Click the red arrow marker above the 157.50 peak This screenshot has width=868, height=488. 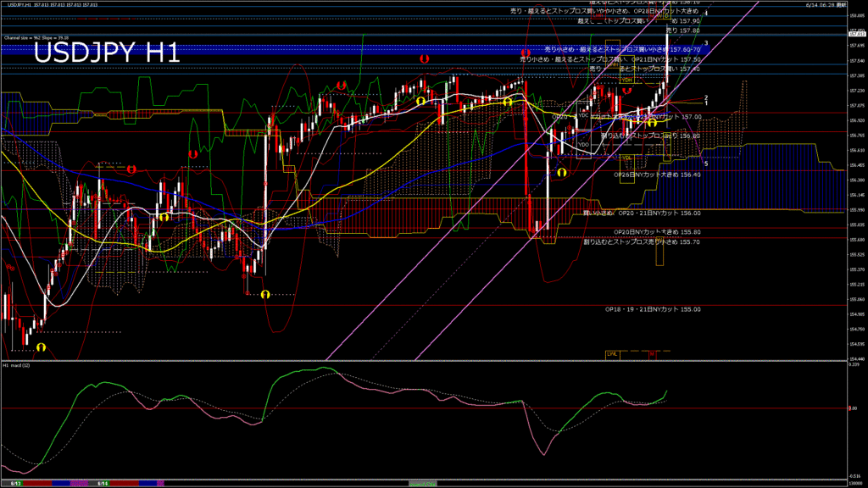coord(424,59)
